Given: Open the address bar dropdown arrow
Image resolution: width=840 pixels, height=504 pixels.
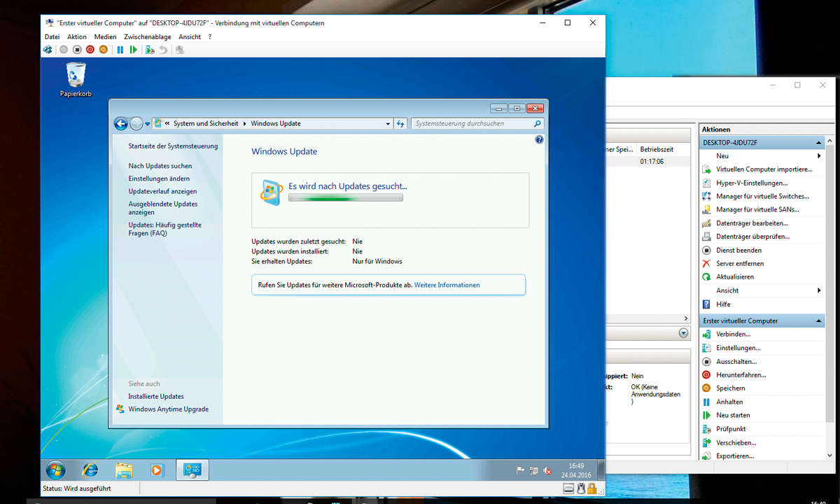Looking at the screenshot, I should coord(388,123).
